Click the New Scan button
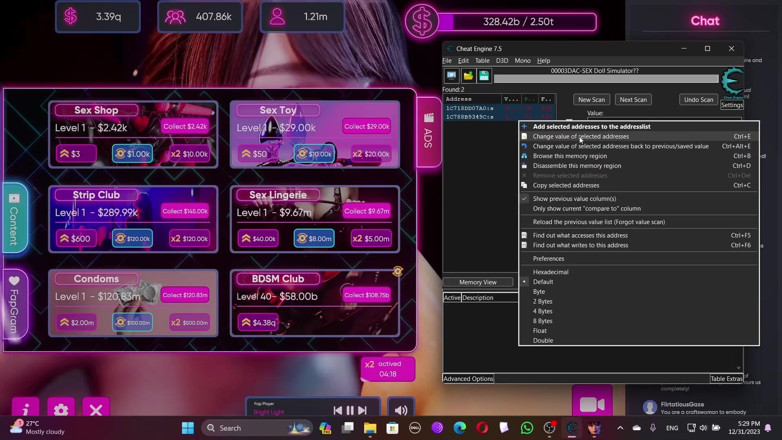Viewport: 782px width, 440px height. coord(591,99)
